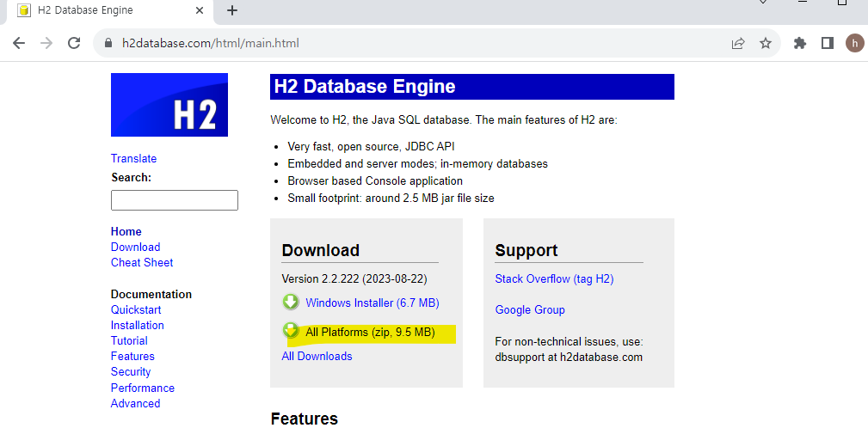Click the tab favicon database icon

click(24, 10)
